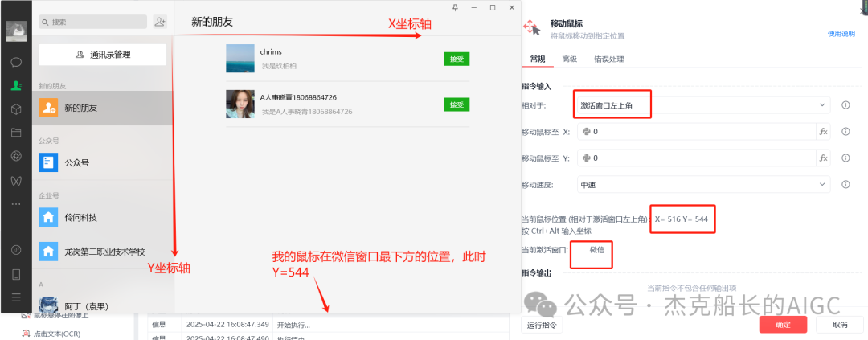This screenshot has height=340, width=868.
Task: Switch to the 常规 tab
Action: (x=538, y=59)
